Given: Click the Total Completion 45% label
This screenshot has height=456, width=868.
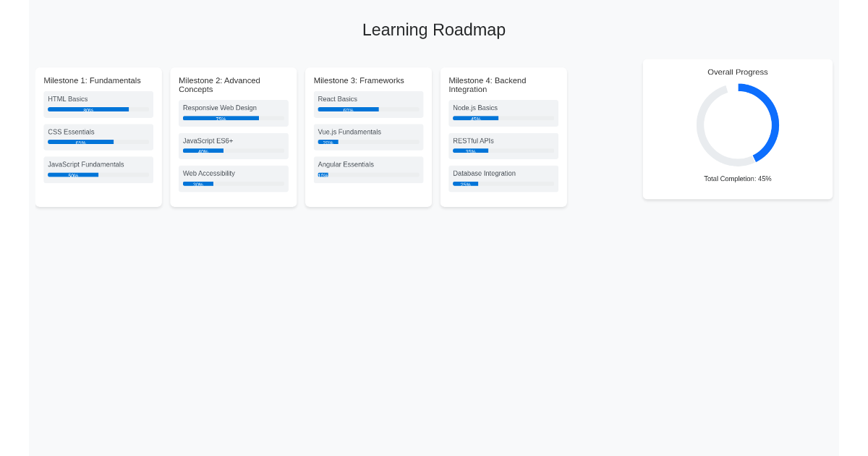Looking at the screenshot, I should (x=738, y=179).
